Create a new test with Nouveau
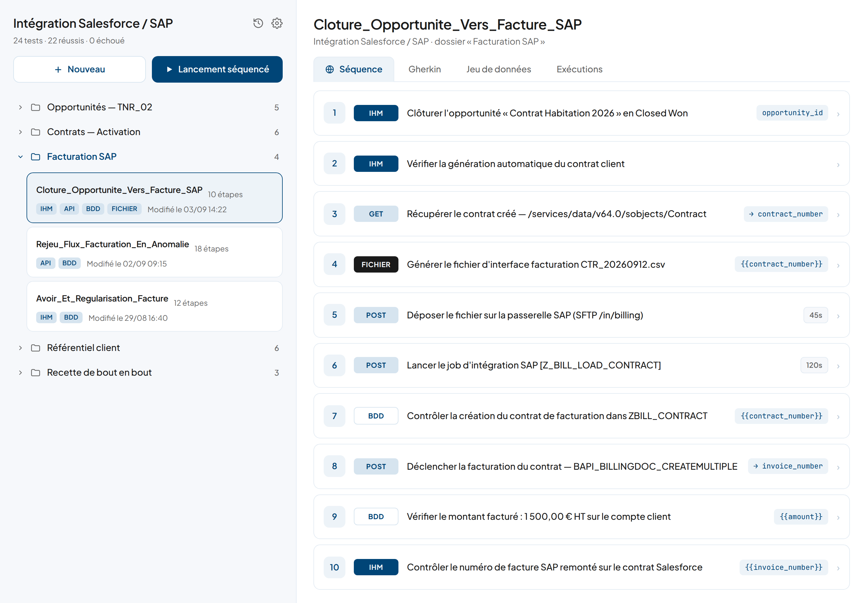The image size is (868, 603). [79, 69]
